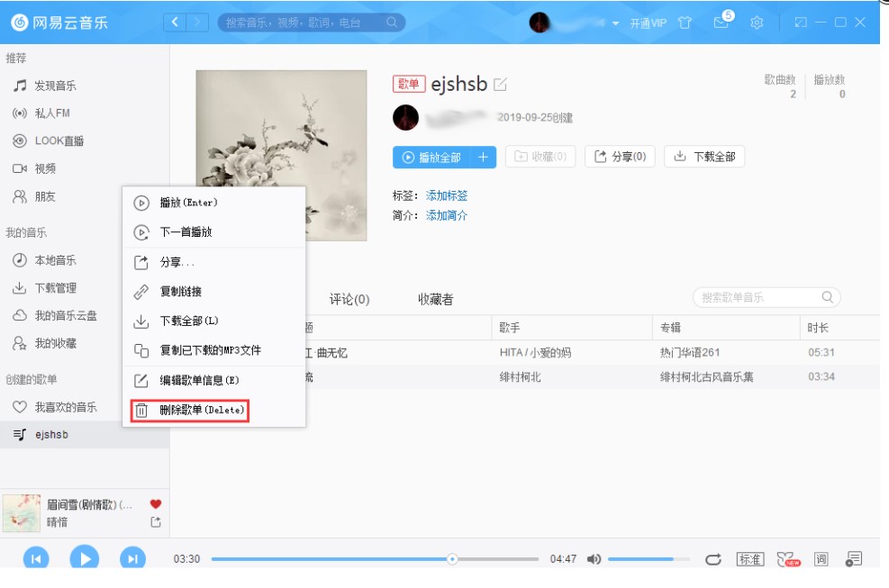The width and height of the screenshot is (889, 588).
Task: Open the play queue icon bottom right
Action: (x=851, y=558)
